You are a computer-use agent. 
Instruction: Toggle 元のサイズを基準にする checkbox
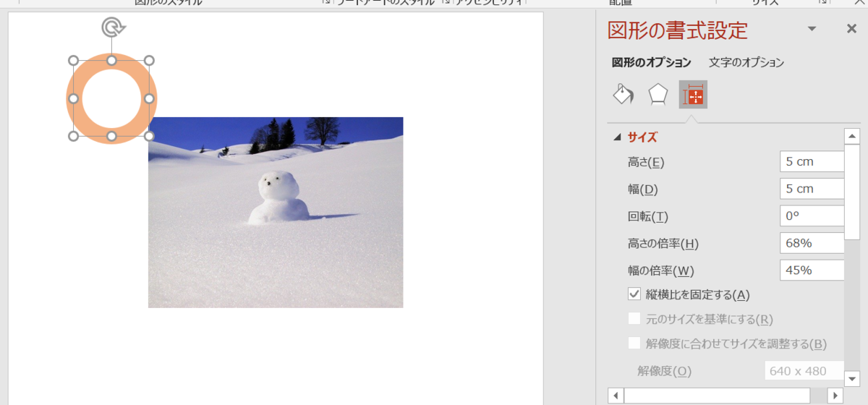point(634,318)
